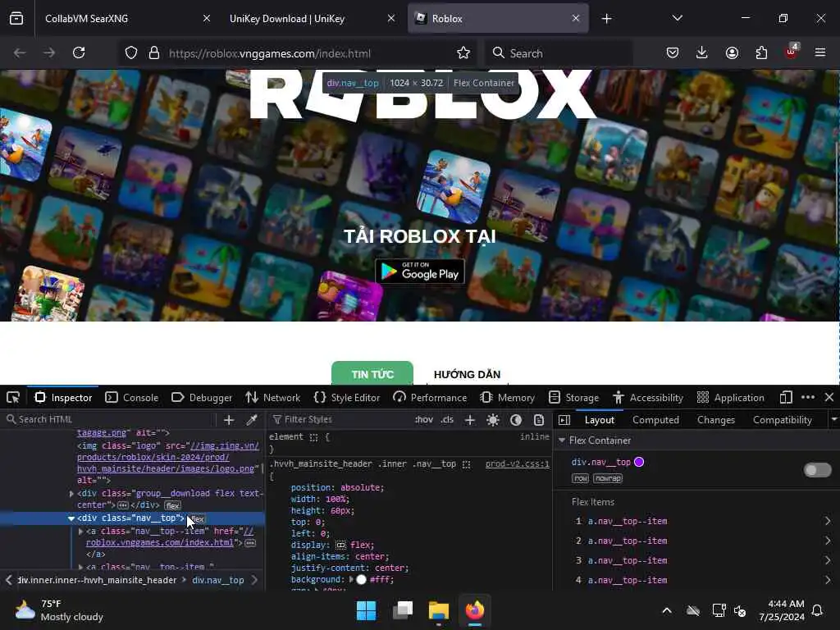Expand the background shorthand property
Image resolution: width=840 pixels, height=630 pixels.
(351, 580)
